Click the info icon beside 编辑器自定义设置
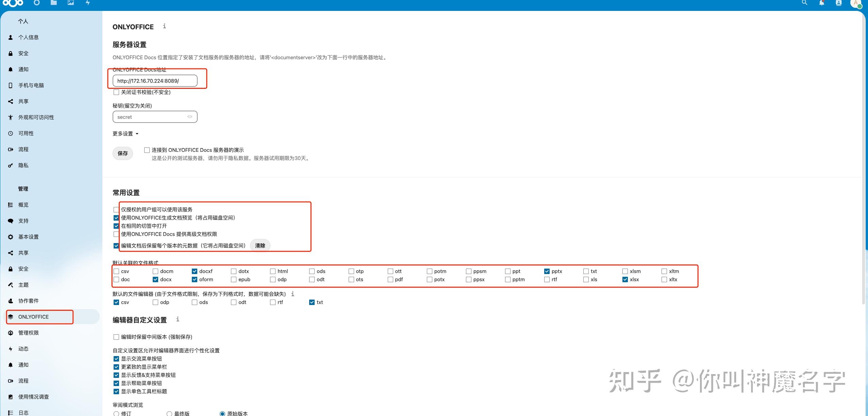 click(178, 319)
